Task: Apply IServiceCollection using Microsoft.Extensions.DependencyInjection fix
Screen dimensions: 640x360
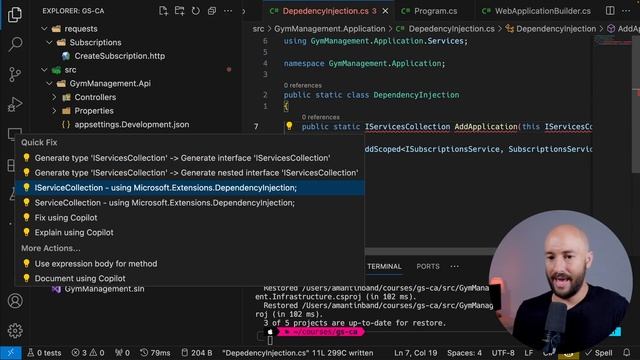Action: (189, 188)
